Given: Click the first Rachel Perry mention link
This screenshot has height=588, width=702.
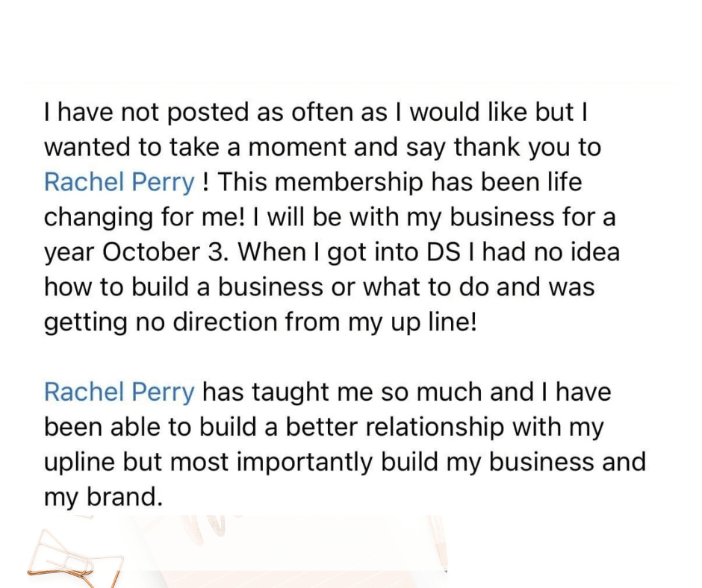Looking at the screenshot, I should pos(119,181).
